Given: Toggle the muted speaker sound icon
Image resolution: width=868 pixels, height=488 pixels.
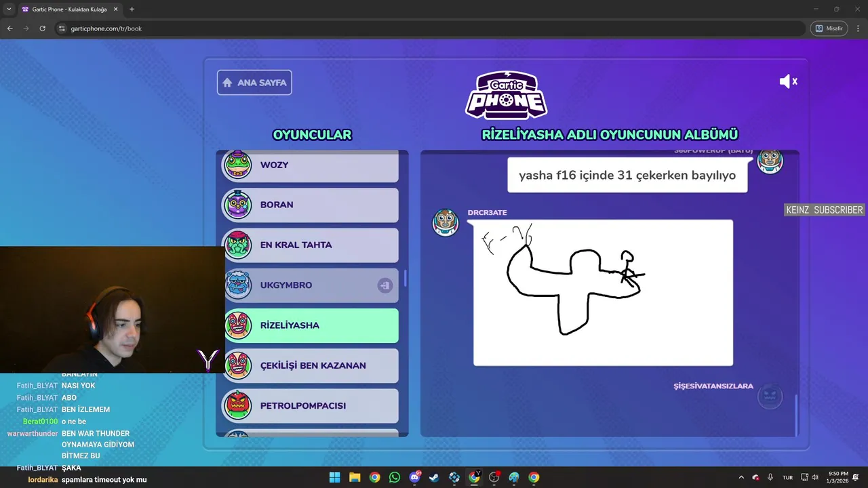Looking at the screenshot, I should (x=788, y=81).
